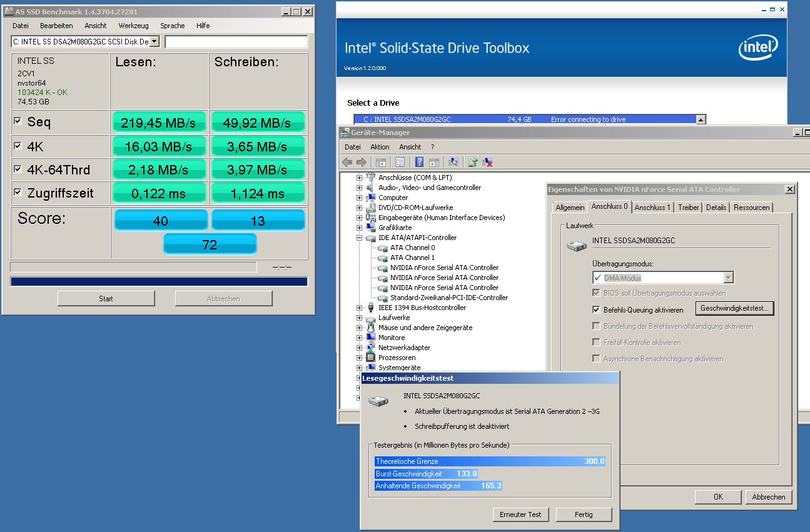The image size is (810, 532).
Task: Click the DVD/CD-ROM-Laufwerke drive icon
Action: coord(370,208)
